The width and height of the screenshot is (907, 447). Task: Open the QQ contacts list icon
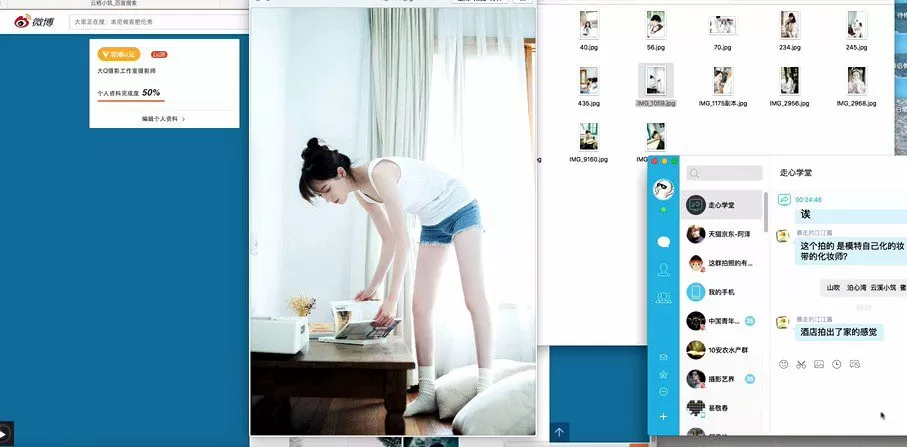point(662,270)
